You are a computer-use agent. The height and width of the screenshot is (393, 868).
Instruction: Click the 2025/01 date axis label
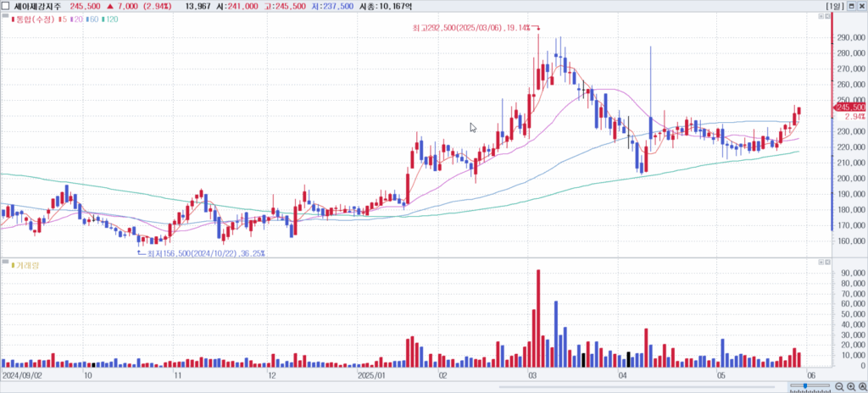[371, 374]
